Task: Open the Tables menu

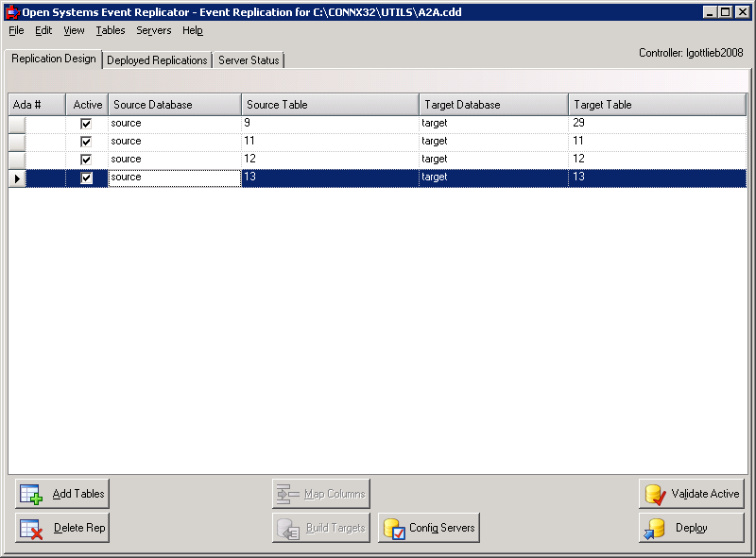Action: pos(111,30)
